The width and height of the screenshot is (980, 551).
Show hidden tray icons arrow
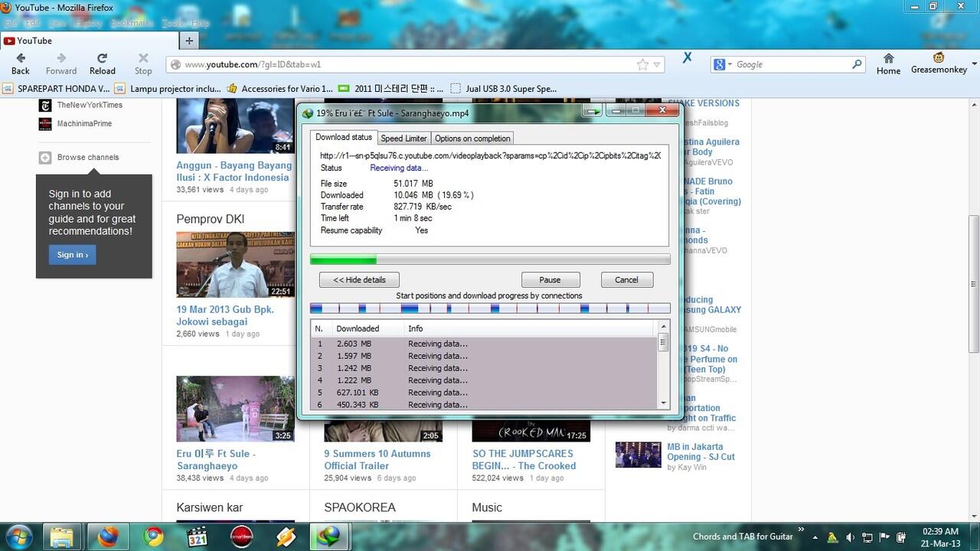click(816, 537)
